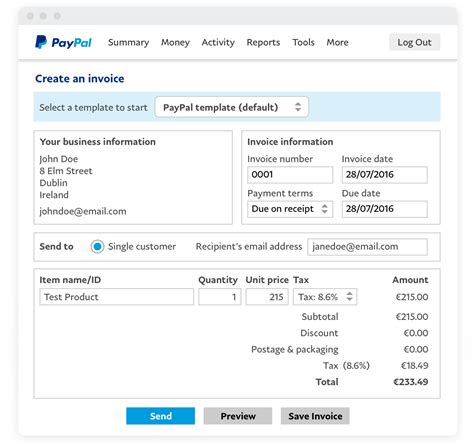474x446 pixels.
Task: Click the tax amount €18.49
Action: click(414, 366)
